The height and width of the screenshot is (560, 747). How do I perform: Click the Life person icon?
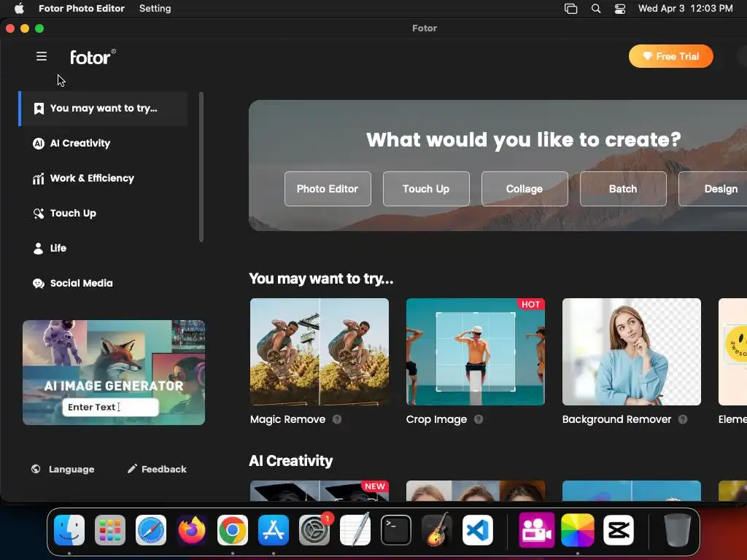coord(38,248)
